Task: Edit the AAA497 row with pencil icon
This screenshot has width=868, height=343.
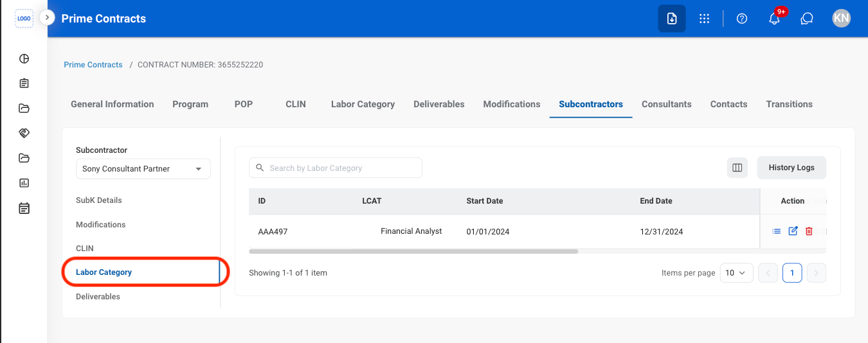Action: [x=793, y=231]
